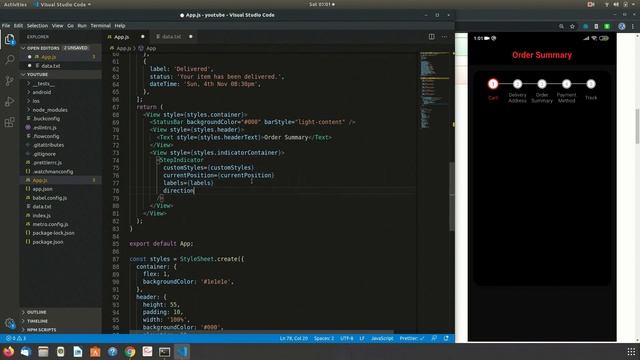
Task: Click Activities in the top bar
Action: click(x=15, y=4)
